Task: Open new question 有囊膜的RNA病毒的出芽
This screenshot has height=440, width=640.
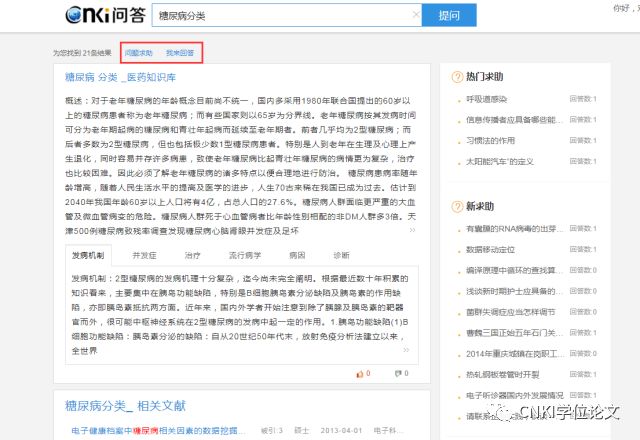Action: [515, 229]
